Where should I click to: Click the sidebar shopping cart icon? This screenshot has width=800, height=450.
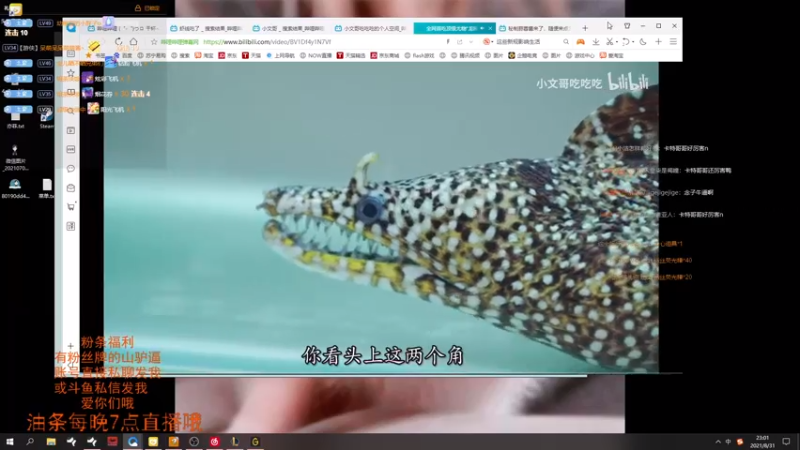[71, 207]
